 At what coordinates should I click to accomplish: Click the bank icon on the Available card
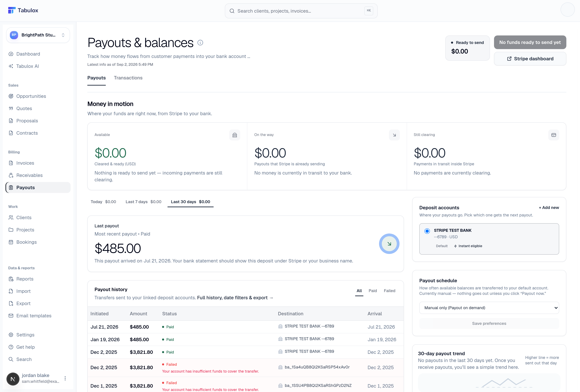(235, 135)
